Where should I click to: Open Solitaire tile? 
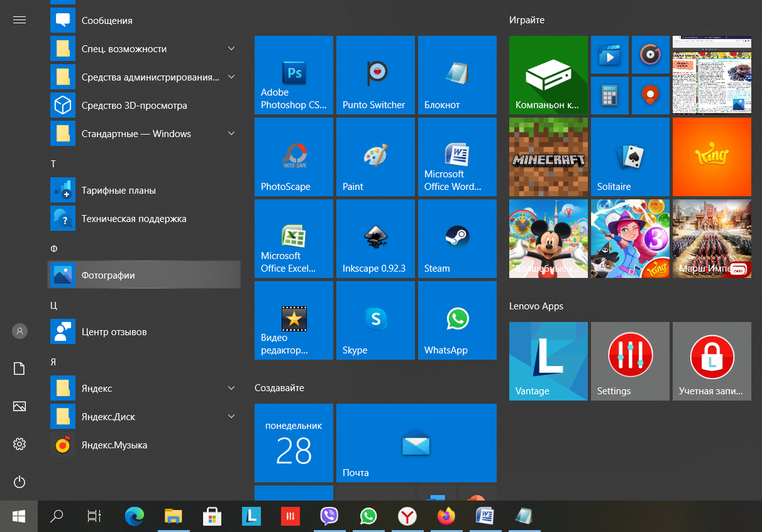tap(630, 157)
